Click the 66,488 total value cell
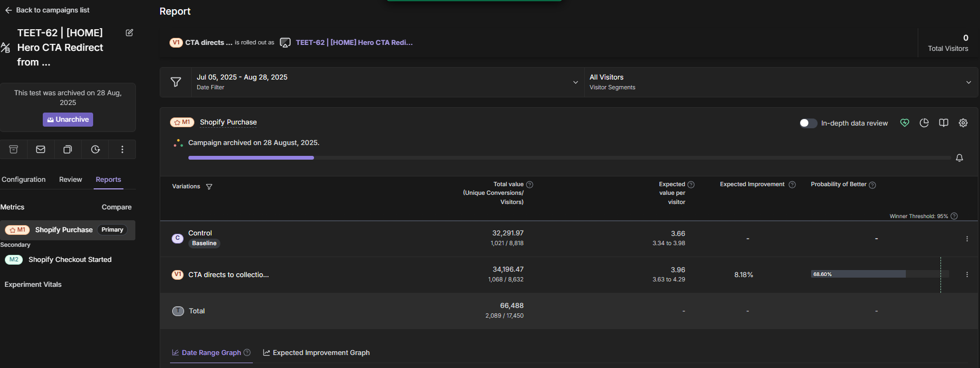 pos(512,306)
